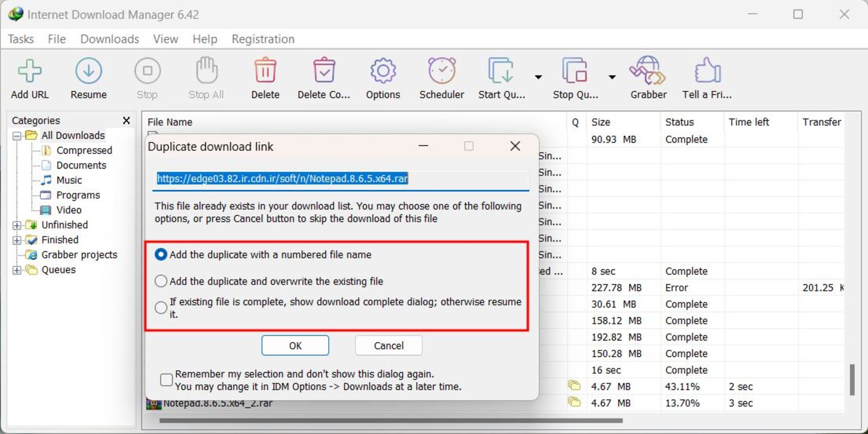Select add duplicate with numbered file name
Image resolution: width=868 pixels, height=434 pixels.
[x=161, y=255]
